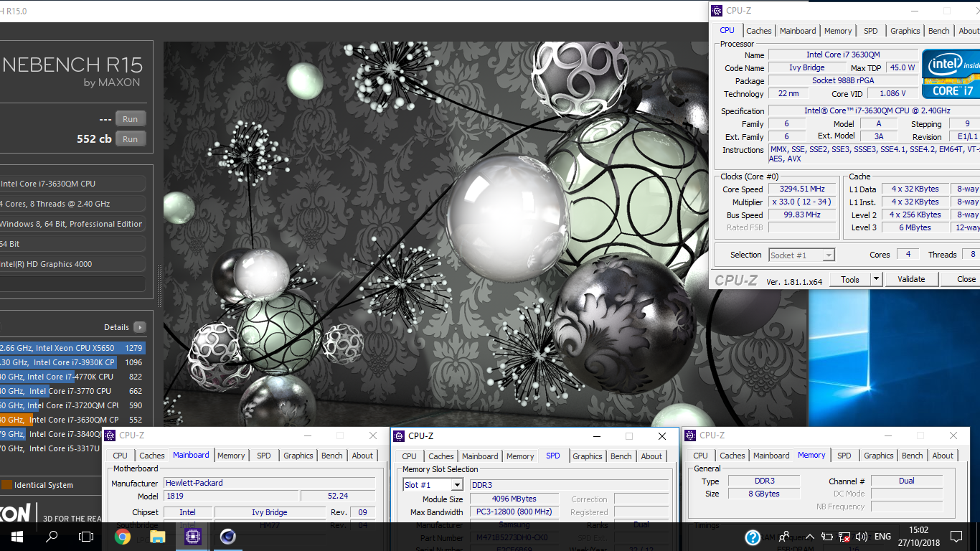Screen dimensions: 980x551
Task: Open taskbar search magnifier
Action: point(52,537)
